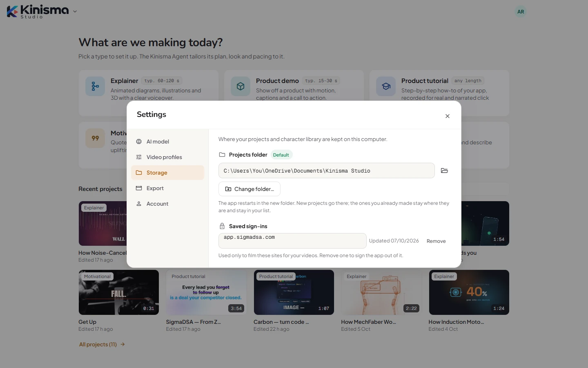
Task: Open the How Noise-Cancel project thumbnail
Action: (102, 223)
